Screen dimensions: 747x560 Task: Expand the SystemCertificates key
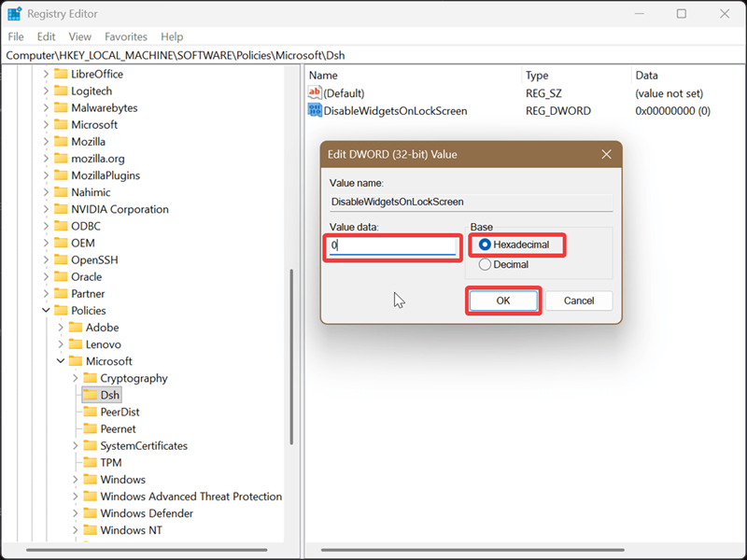[76, 446]
